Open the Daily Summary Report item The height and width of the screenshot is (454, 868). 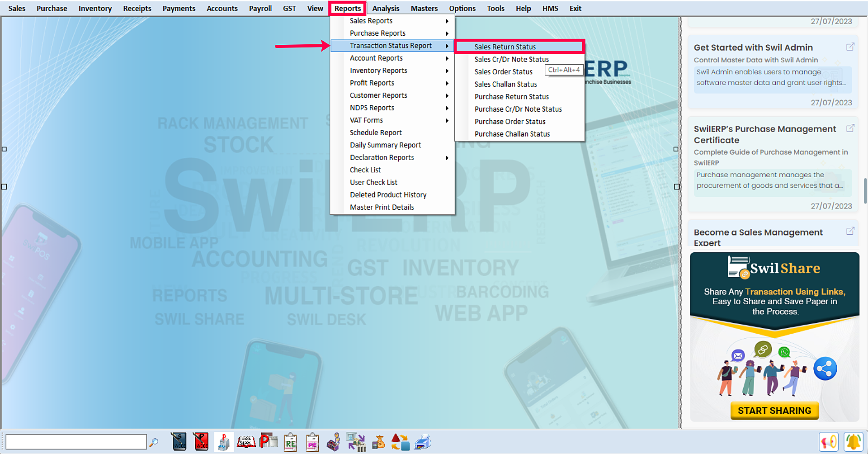(385, 145)
